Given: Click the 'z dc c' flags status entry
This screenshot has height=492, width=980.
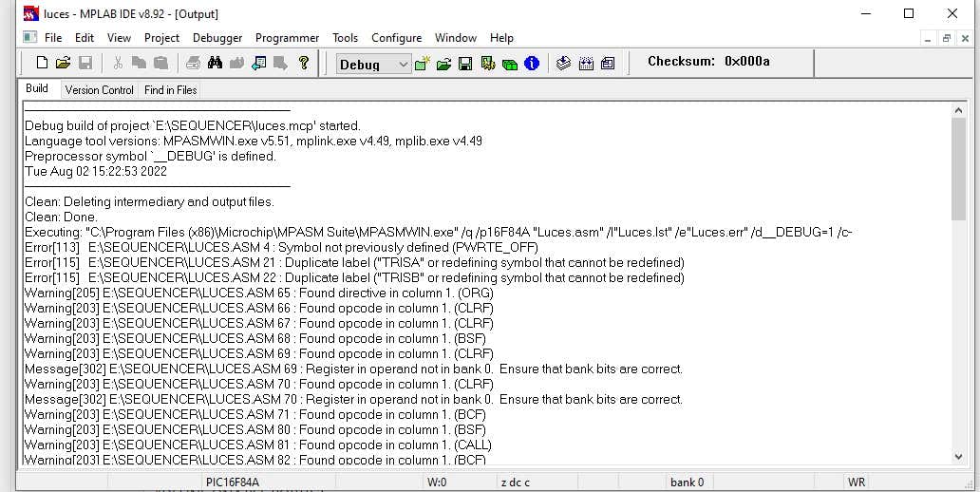Looking at the screenshot, I should click(515, 482).
